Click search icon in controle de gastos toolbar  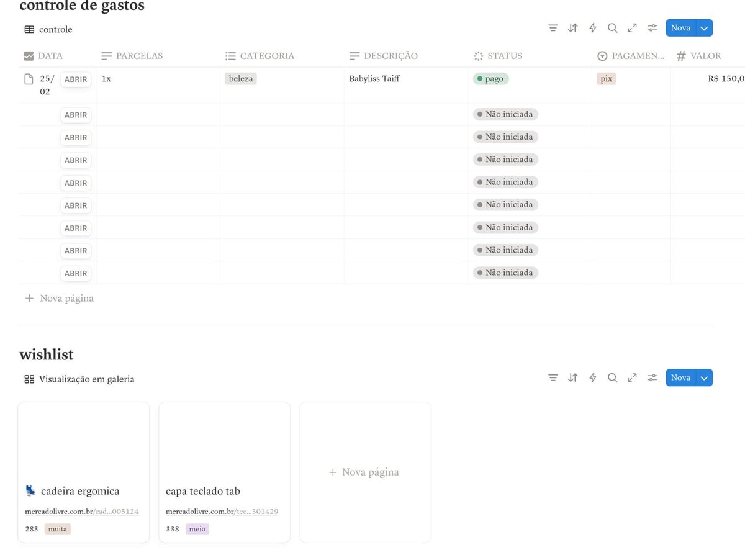point(613,28)
